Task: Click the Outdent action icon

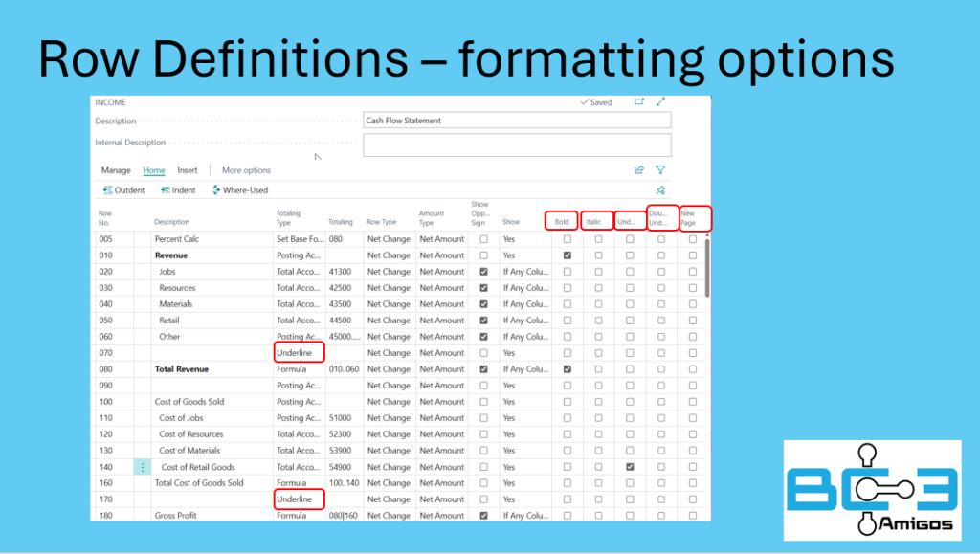Action: 107,190
